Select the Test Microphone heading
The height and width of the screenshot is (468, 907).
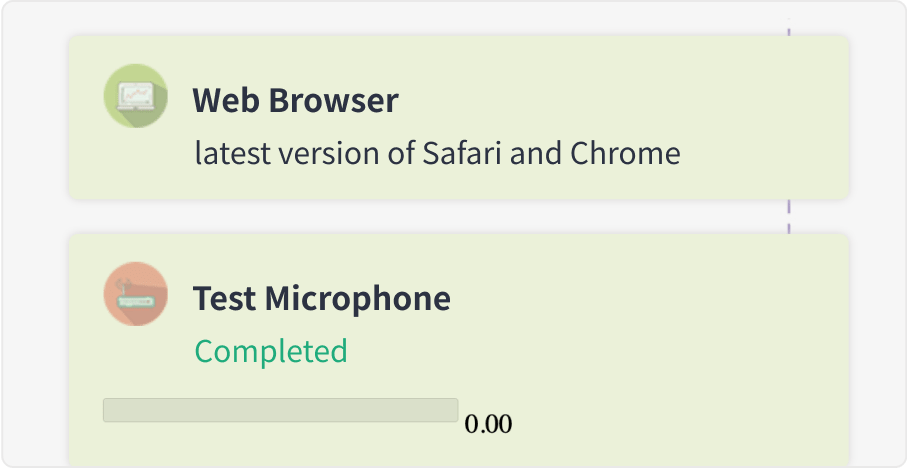click(x=322, y=298)
